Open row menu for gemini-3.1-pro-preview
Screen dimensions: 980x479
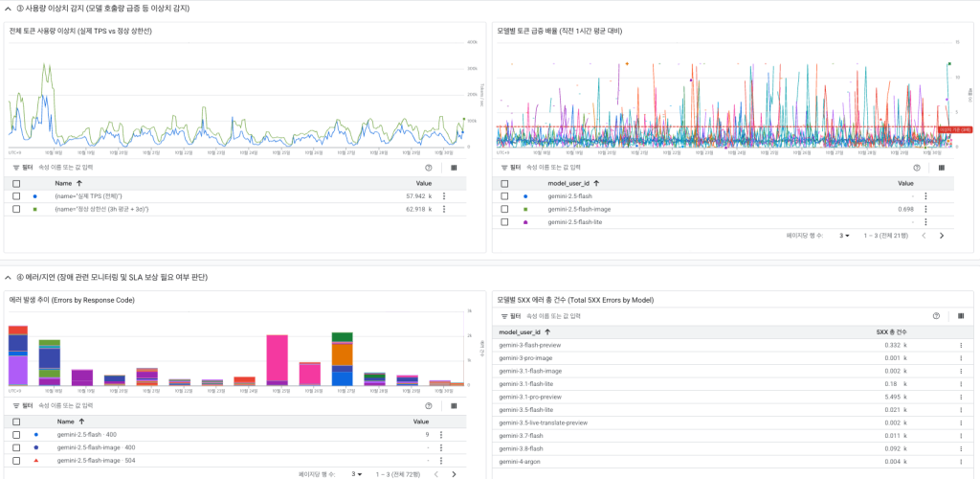[961, 397]
